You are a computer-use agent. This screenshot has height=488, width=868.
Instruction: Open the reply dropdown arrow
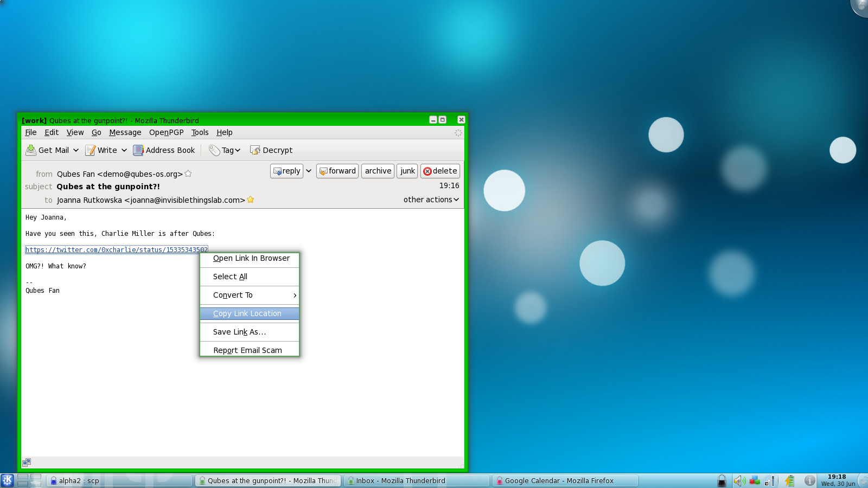tap(308, 171)
